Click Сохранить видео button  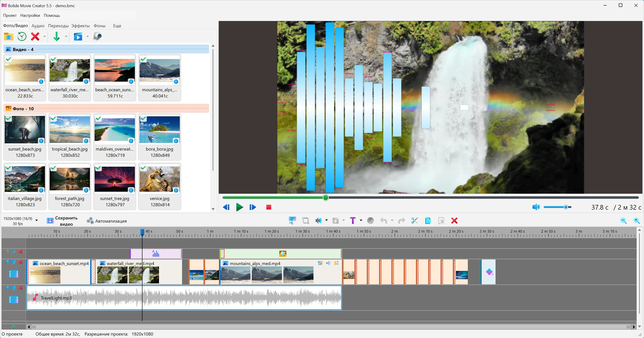tap(62, 221)
